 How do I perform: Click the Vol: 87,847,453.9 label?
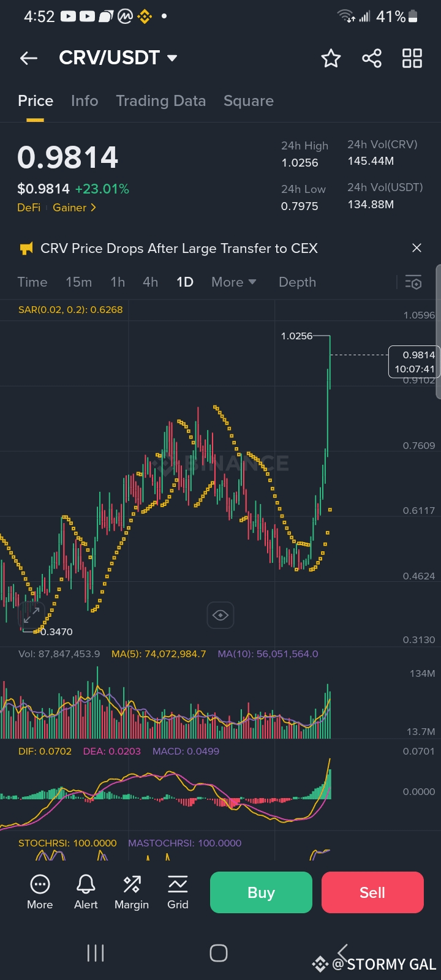click(x=59, y=654)
